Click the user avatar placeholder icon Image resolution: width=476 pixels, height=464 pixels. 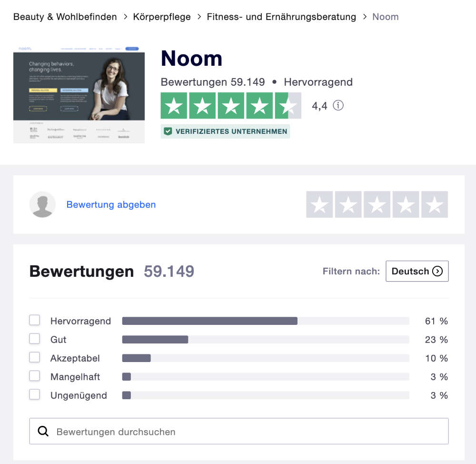click(x=42, y=204)
